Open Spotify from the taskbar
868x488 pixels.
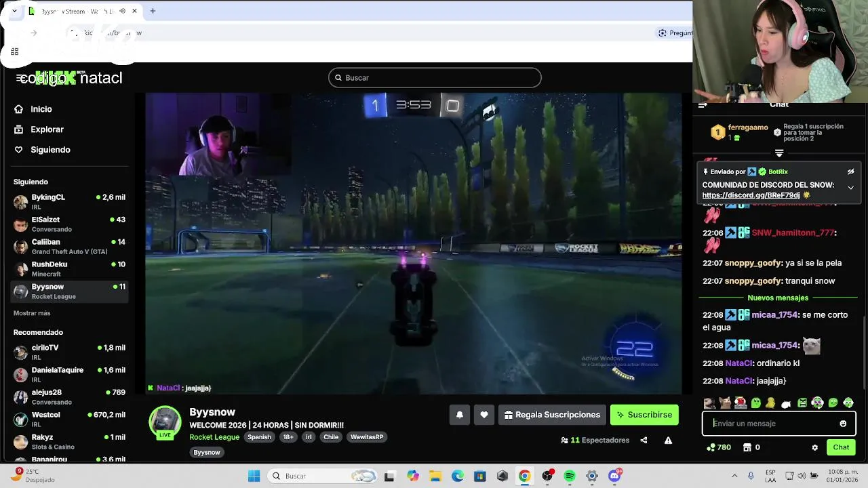[569, 476]
